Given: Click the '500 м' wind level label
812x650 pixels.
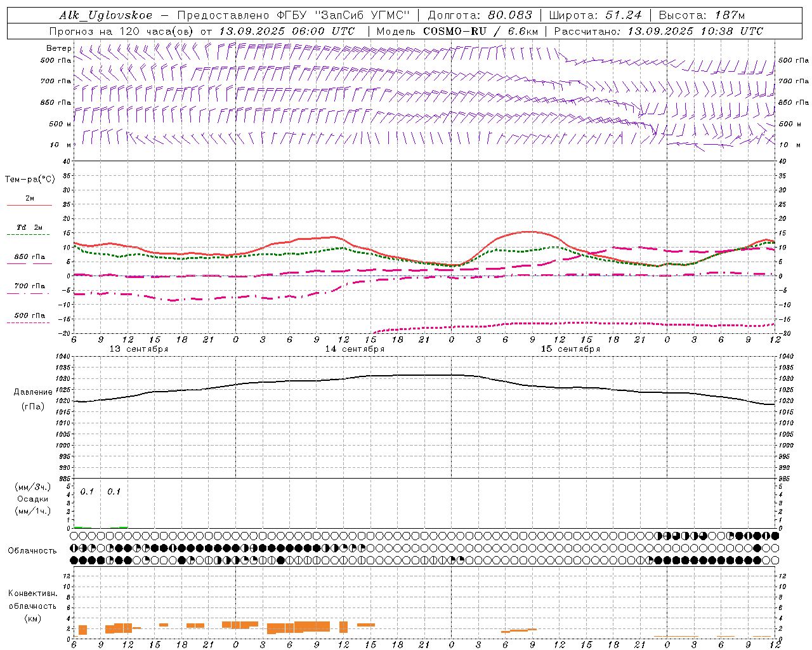Looking at the screenshot, I should [60, 124].
